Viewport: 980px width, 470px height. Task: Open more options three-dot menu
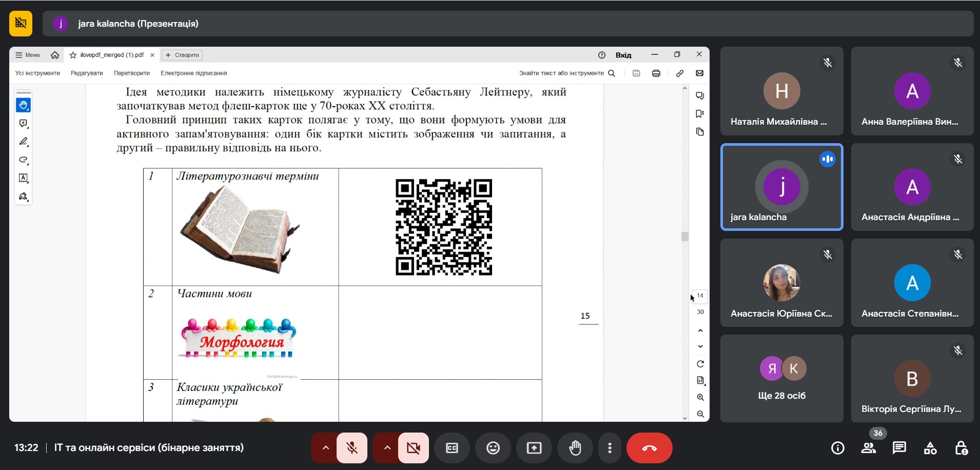tap(610, 448)
